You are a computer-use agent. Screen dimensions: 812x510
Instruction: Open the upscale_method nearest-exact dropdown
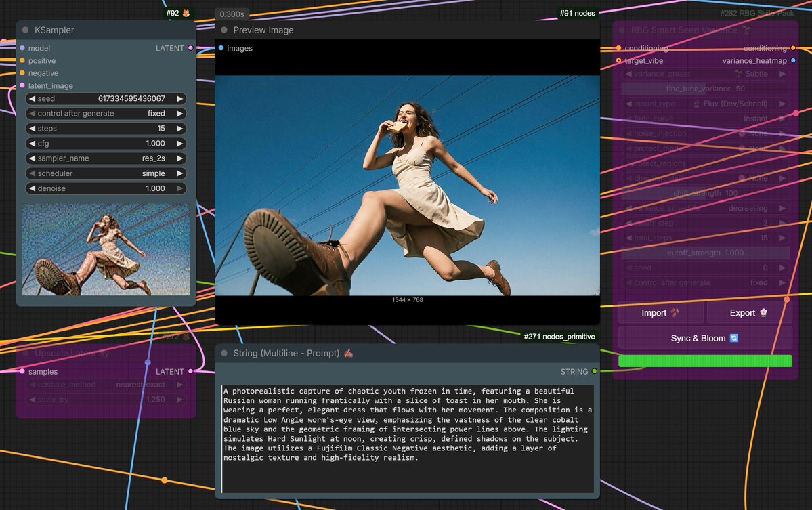coord(106,385)
